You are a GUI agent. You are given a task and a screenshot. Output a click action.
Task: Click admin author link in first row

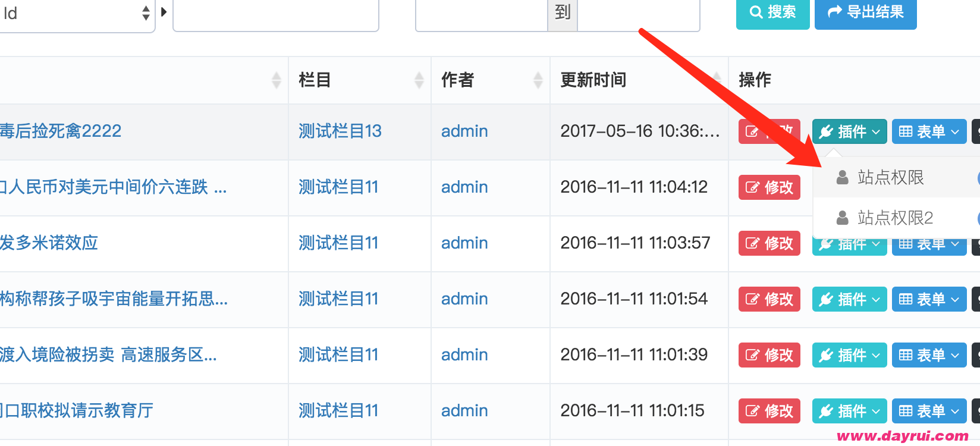(x=464, y=131)
